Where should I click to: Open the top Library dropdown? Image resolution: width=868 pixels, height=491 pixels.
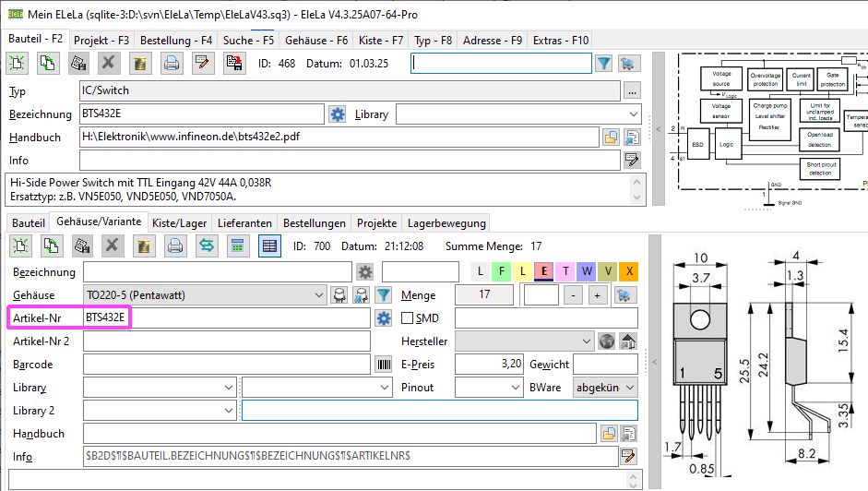click(634, 114)
